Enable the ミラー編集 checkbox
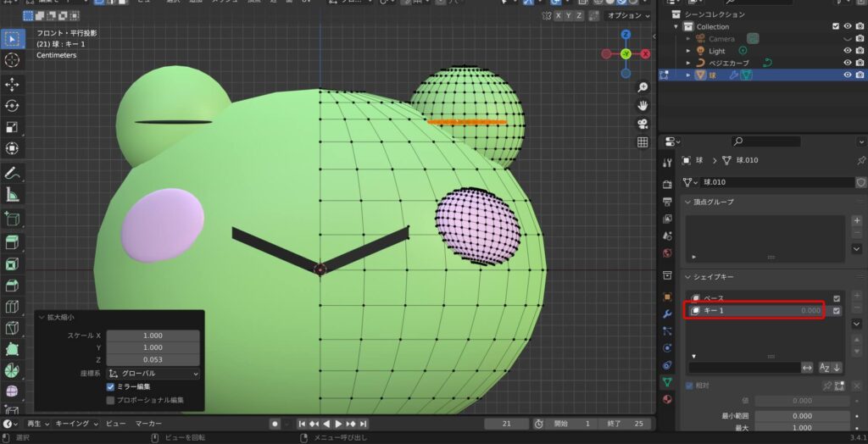Viewport: 868px width, 444px height. click(x=111, y=386)
